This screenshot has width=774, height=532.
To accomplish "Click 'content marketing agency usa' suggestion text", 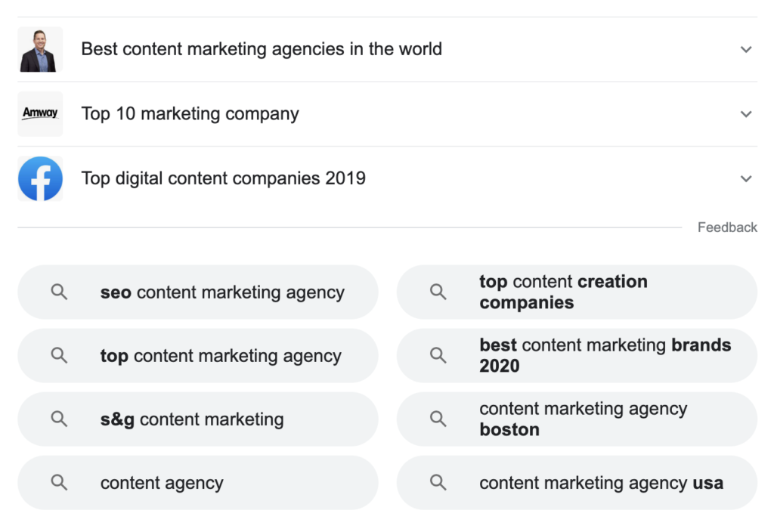I will [x=601, y=483].
